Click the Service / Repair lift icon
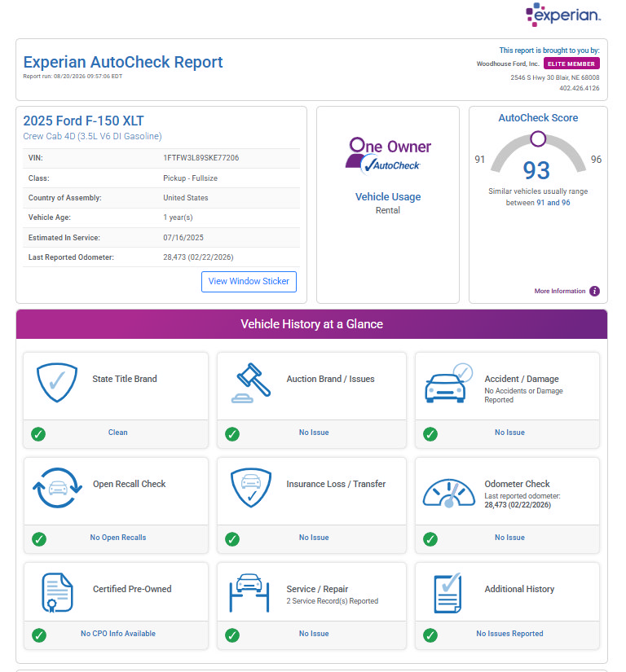626x672 pixels. click(x=249, y=593)
